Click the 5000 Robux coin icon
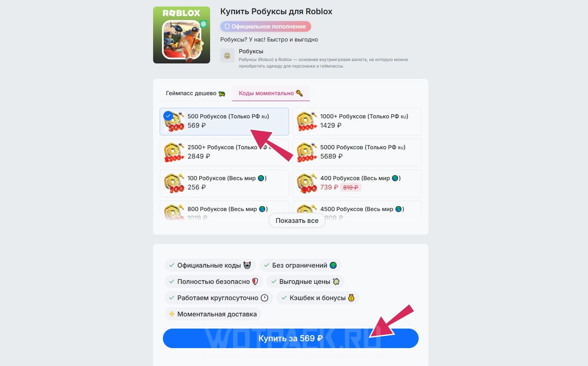 307,152
